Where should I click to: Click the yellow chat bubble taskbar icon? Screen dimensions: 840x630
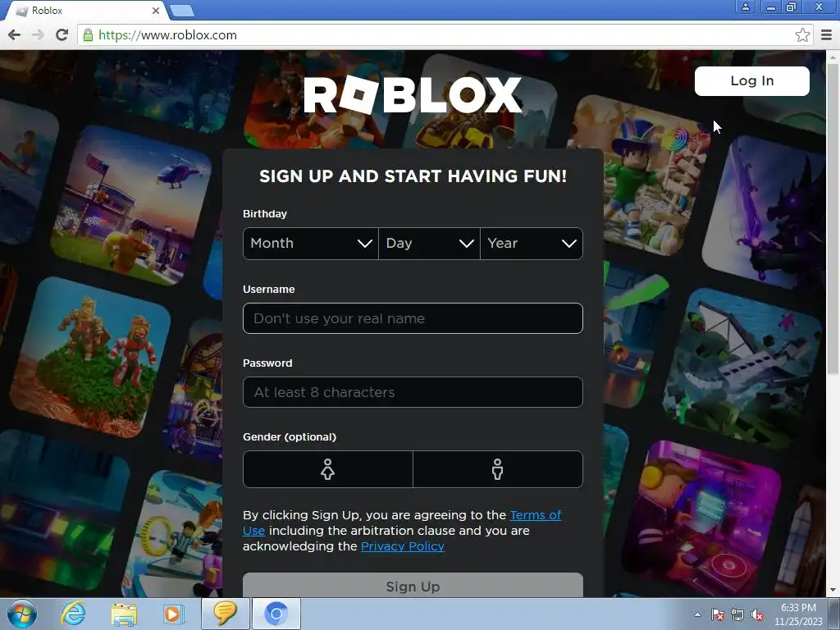coord(226,614)
